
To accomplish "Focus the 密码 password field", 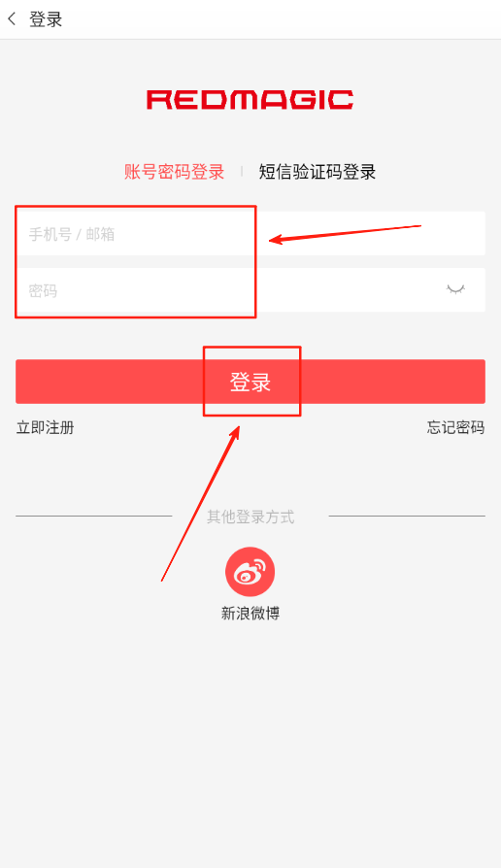I will [x=250, y=290].
